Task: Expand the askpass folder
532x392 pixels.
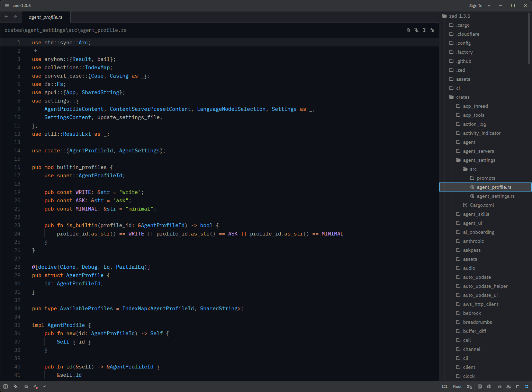Action: 485,250
